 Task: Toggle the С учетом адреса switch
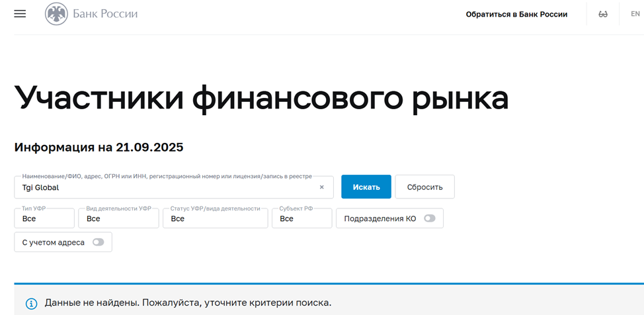click(x=98, y=242)
